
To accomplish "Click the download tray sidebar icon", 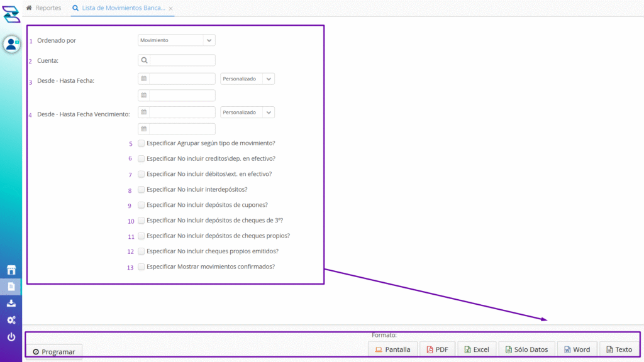I will tap(11, 304).
